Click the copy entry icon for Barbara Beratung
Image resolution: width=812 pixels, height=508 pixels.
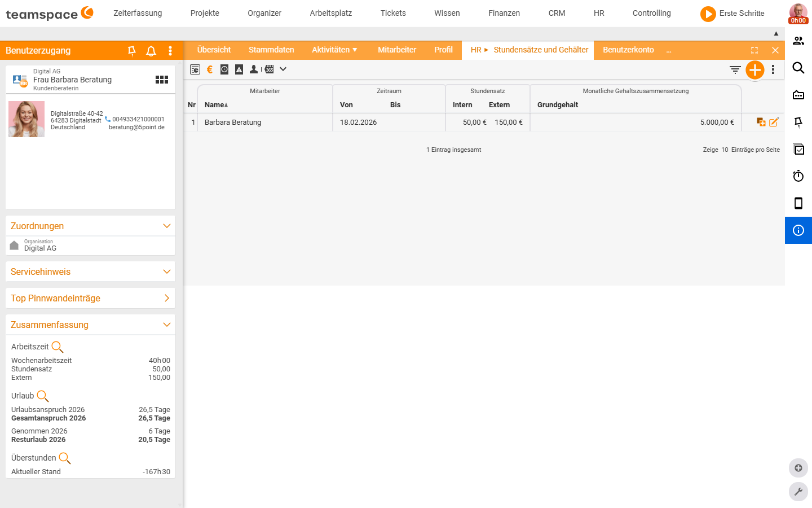[x=761, y=122]
